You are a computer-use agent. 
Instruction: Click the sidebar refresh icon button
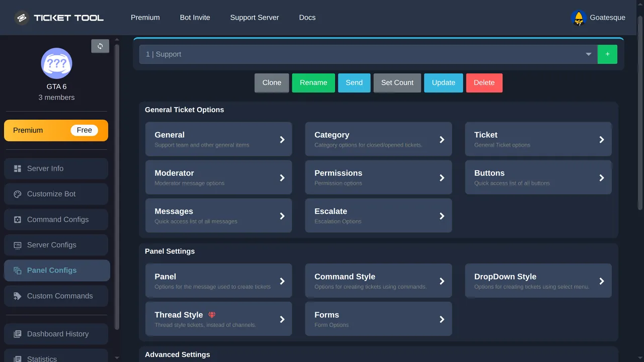(100, 46)
